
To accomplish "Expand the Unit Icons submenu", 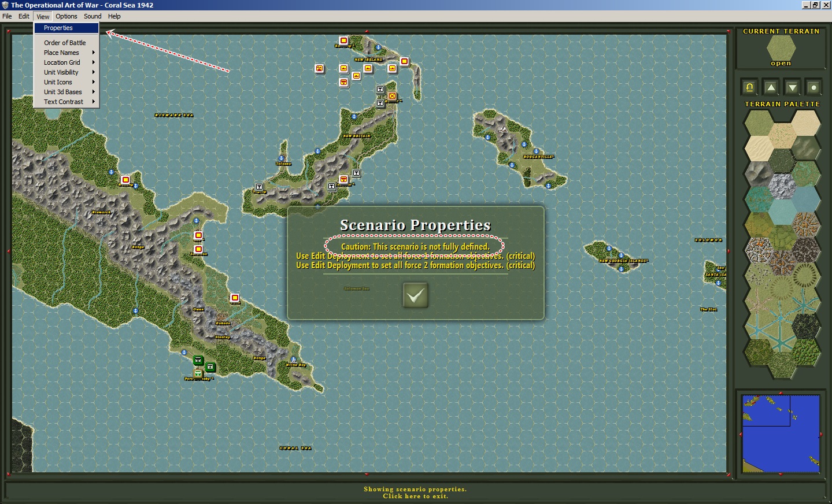I will pyautogui.click(x=66, y=82).
